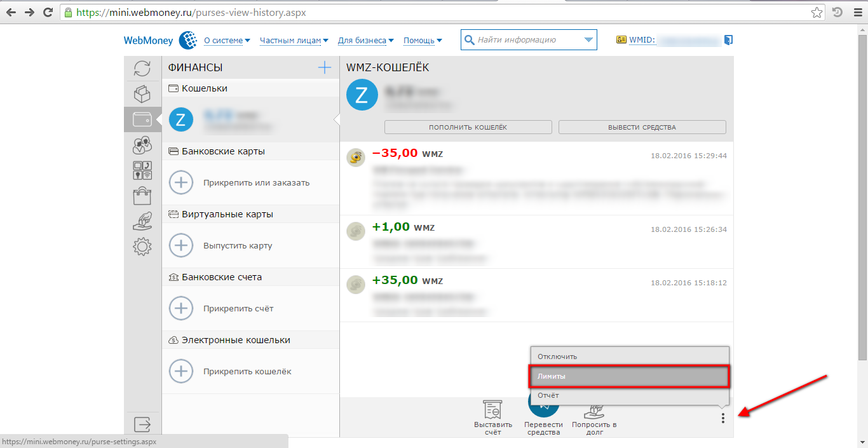
Task: Click the Банковские карты section header
Action: 250,151
